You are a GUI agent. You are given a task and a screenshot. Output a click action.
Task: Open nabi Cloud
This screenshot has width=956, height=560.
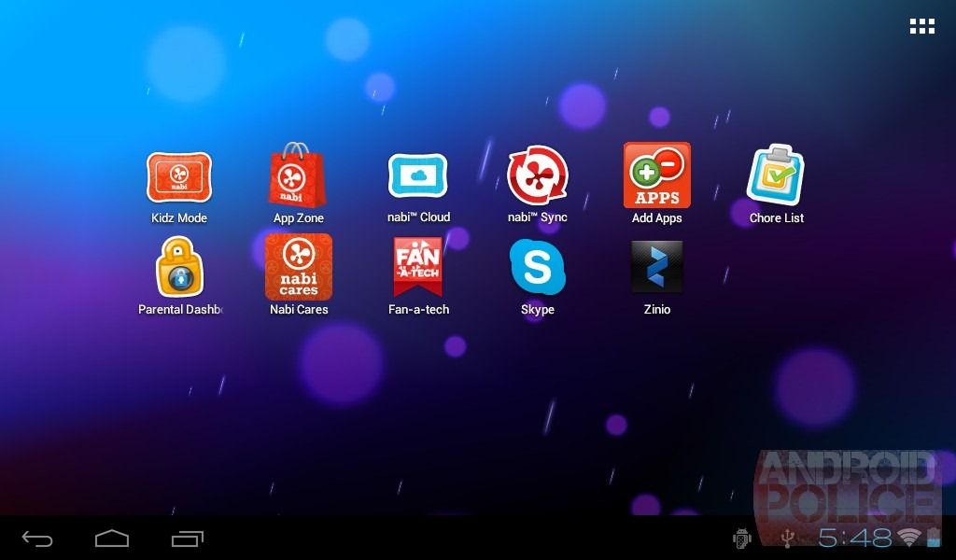417,175
